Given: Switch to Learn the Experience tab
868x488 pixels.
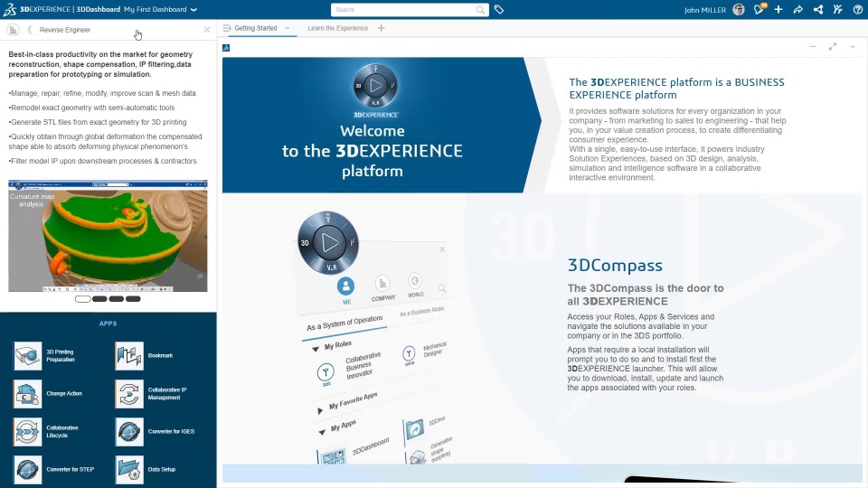Looking at the screenshot, I should (x=337, y=28).
